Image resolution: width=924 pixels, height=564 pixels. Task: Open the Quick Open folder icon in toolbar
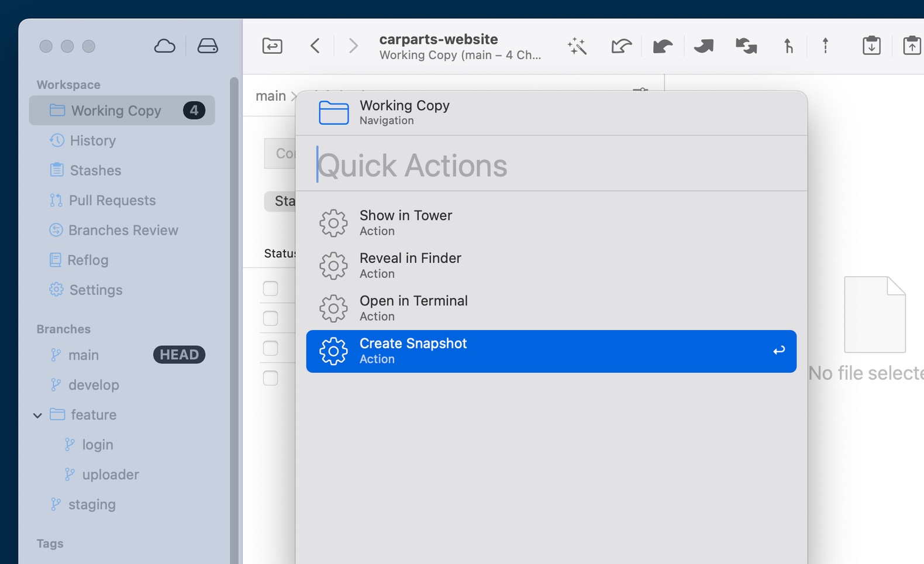point(273,46)
